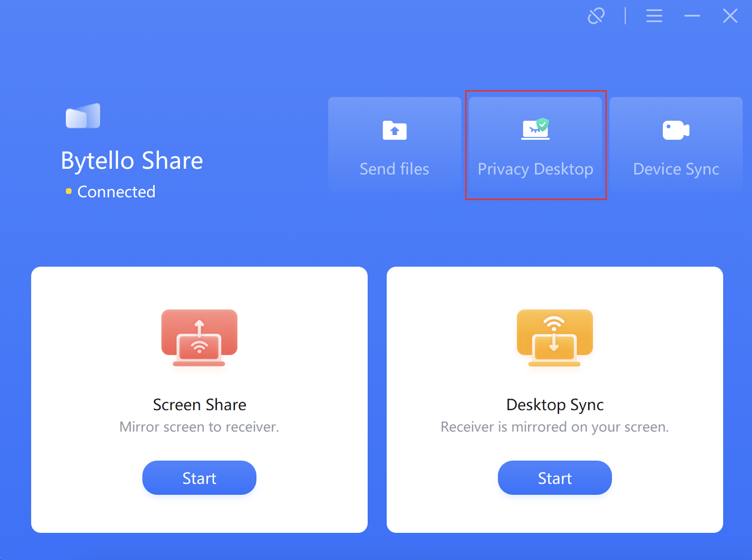This screenshot has width=752, height=560.
Task: Minimize the Bytello Share window
Action: [692, 16]
